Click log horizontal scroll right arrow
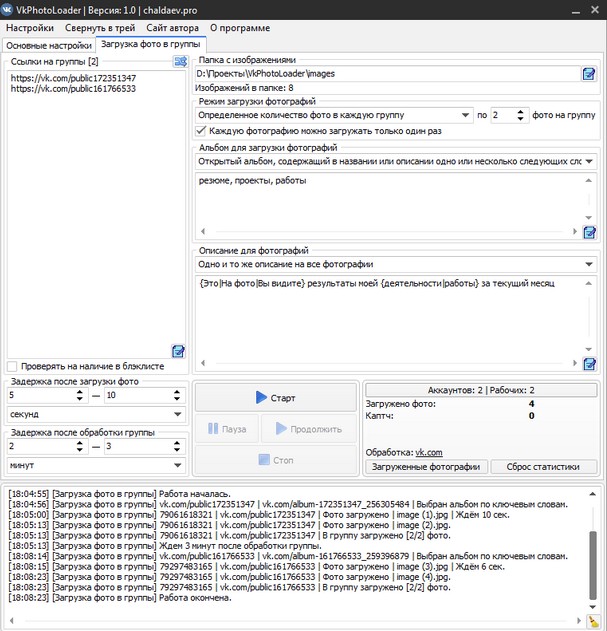The image size is (607, 631). click(578, 621)
